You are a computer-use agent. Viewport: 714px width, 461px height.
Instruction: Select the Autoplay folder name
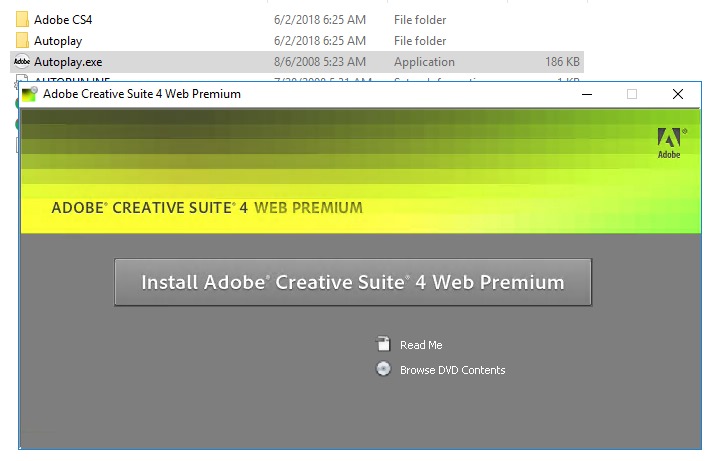(58, 41)
